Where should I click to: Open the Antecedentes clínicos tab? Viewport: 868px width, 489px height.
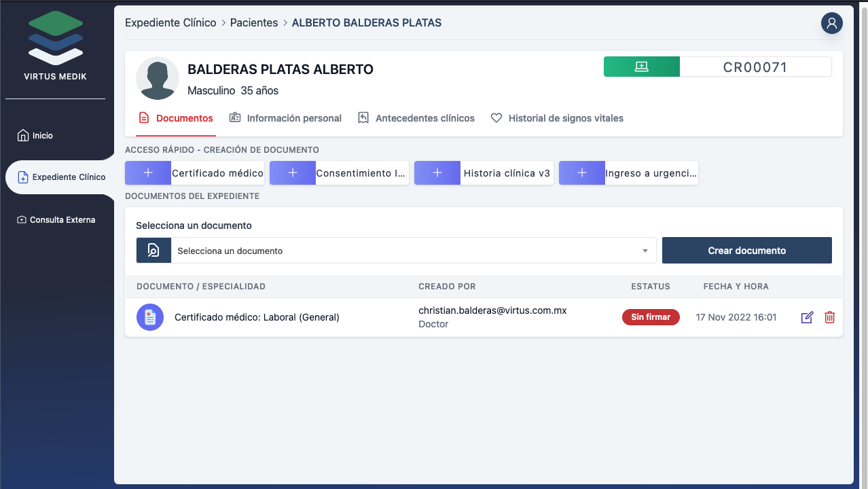(416, 118)
